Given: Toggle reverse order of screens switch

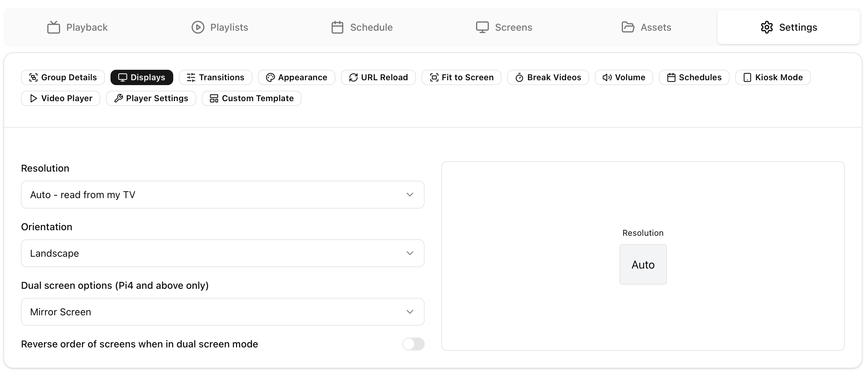Looking at the screenshot, I should click(413, 344).
